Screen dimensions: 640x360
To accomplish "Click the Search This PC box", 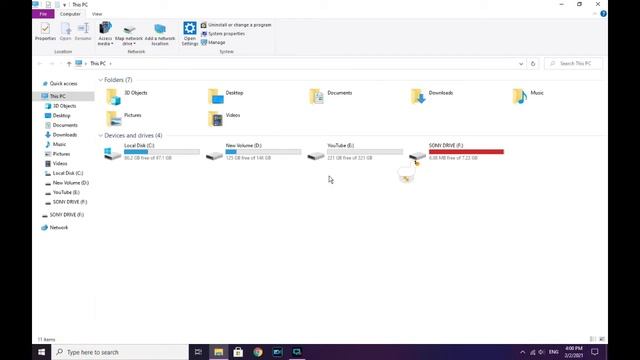I will [573, 64].
